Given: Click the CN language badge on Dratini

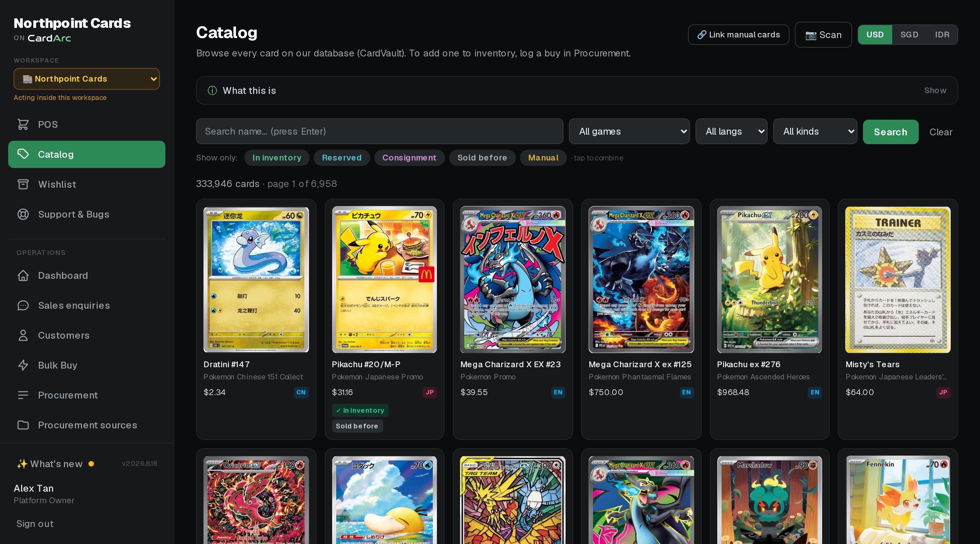Looking at the screenshot, I should (301, 392).
